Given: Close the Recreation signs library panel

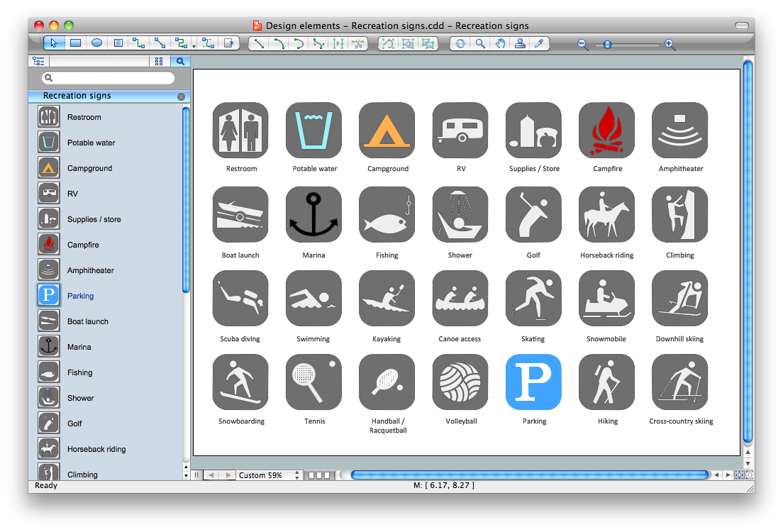Looking at the screenshot, I should [x=182, y=96].
